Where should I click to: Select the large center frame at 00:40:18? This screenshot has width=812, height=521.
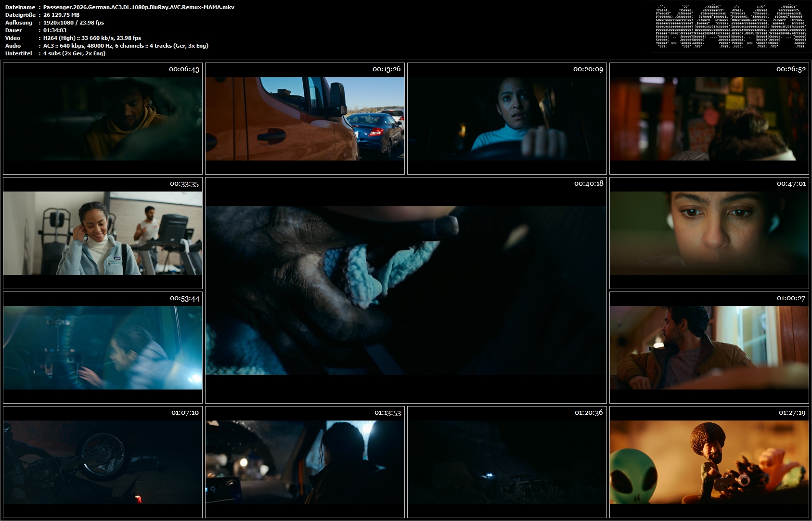pyautogui.click(x=406, y=290)
